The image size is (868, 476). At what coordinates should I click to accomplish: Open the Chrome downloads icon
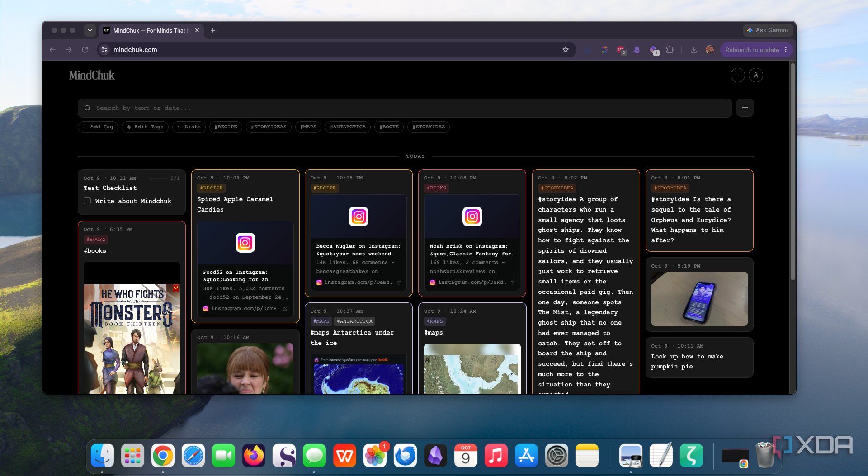point(693,50)
